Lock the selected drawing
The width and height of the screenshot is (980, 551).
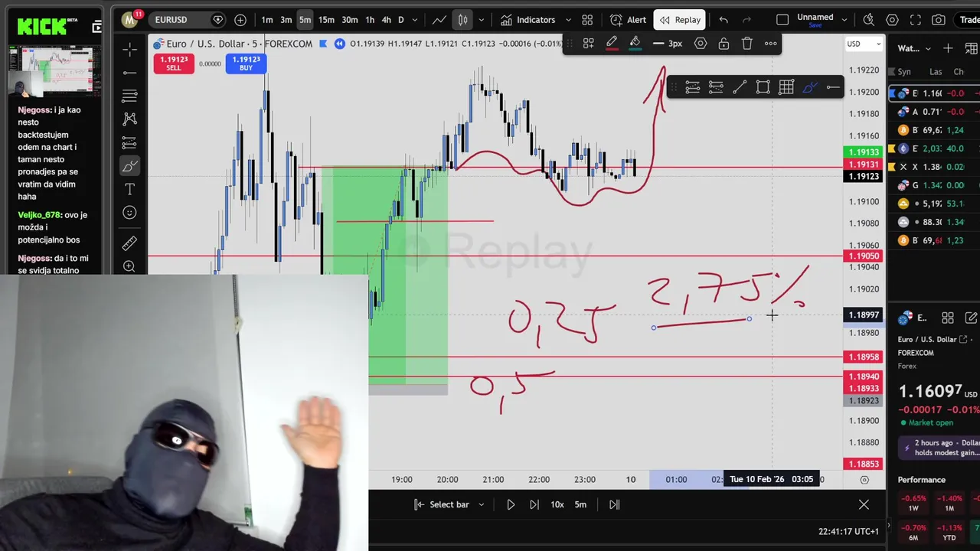pyautogui.click(x=724, y=44)
